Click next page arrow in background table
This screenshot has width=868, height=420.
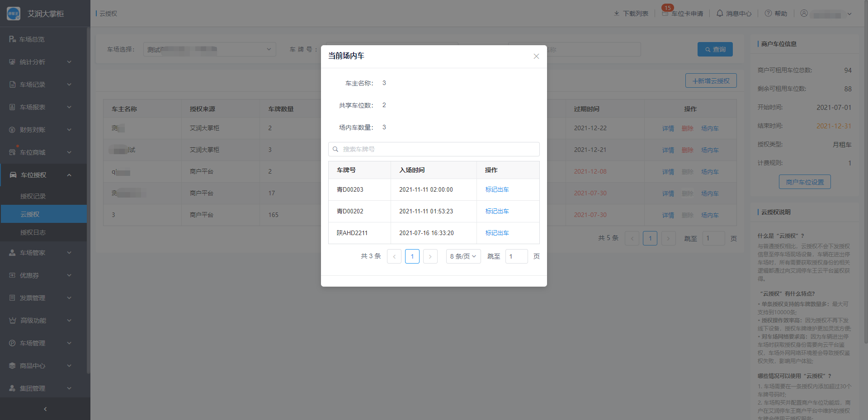(669, 238)
